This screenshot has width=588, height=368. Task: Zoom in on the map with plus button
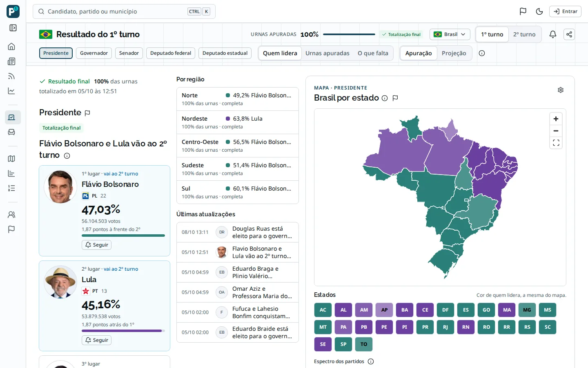[x=556, y=119]
